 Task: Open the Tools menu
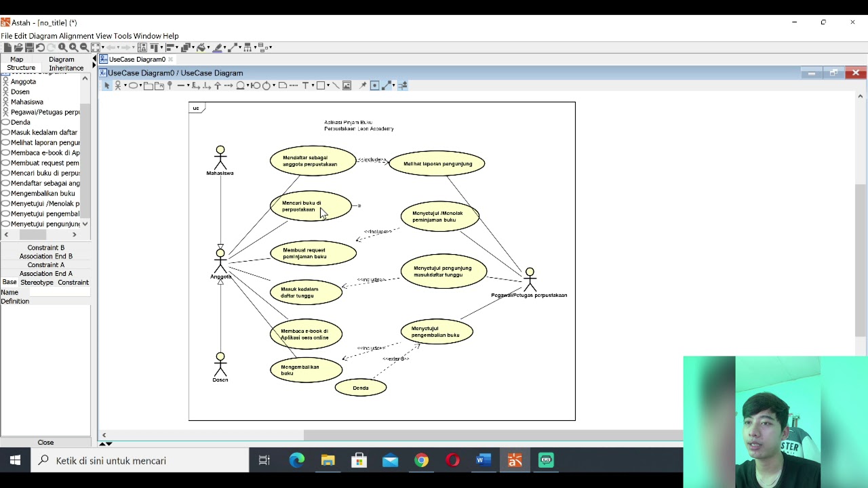point(123,36)
